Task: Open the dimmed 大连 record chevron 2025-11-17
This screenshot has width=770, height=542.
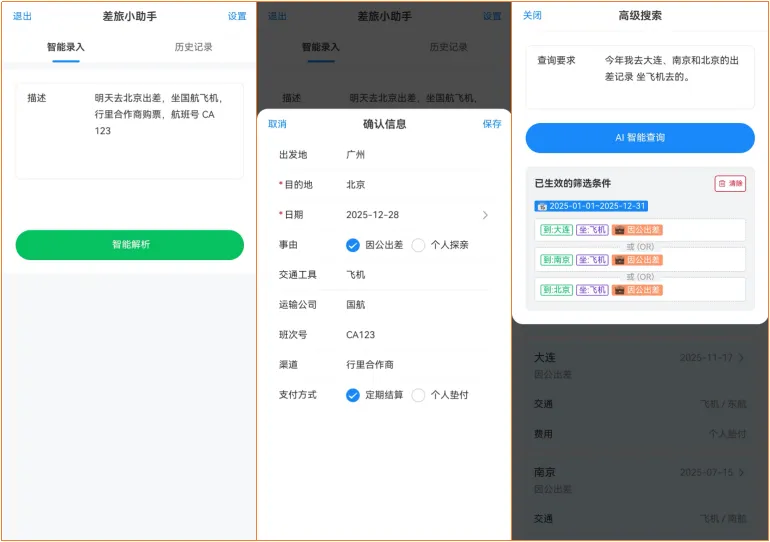Action: [741, 357]
